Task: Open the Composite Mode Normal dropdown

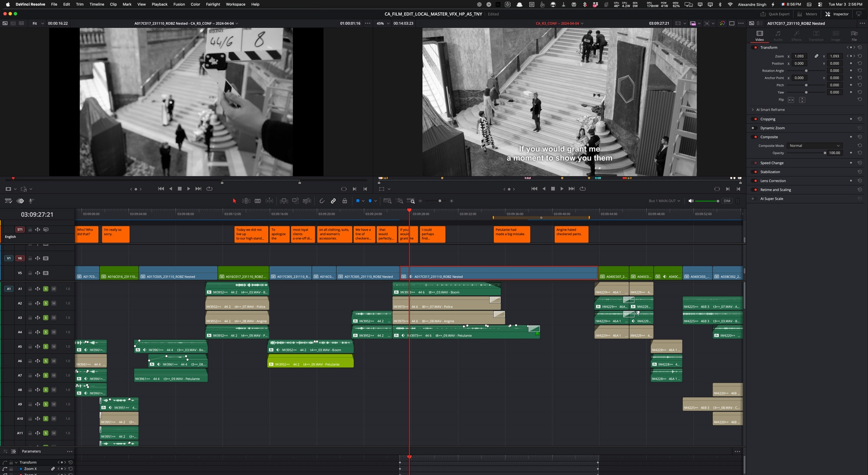Action: tap(814, 146)
